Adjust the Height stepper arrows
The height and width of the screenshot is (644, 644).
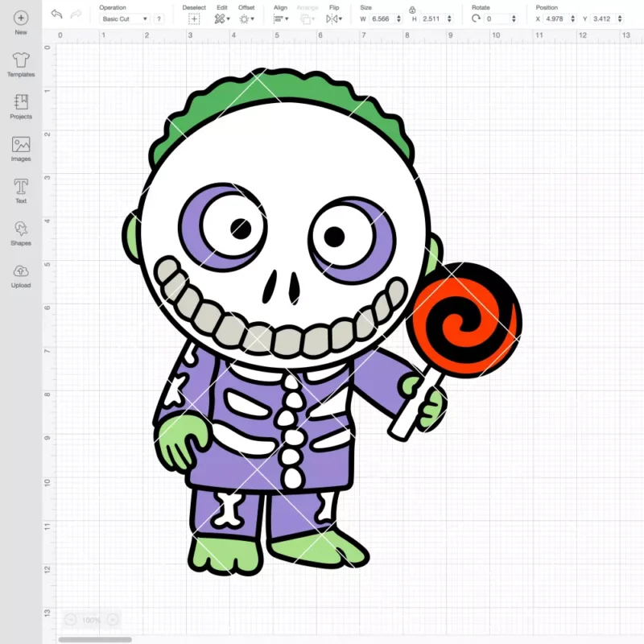point(449,19)
